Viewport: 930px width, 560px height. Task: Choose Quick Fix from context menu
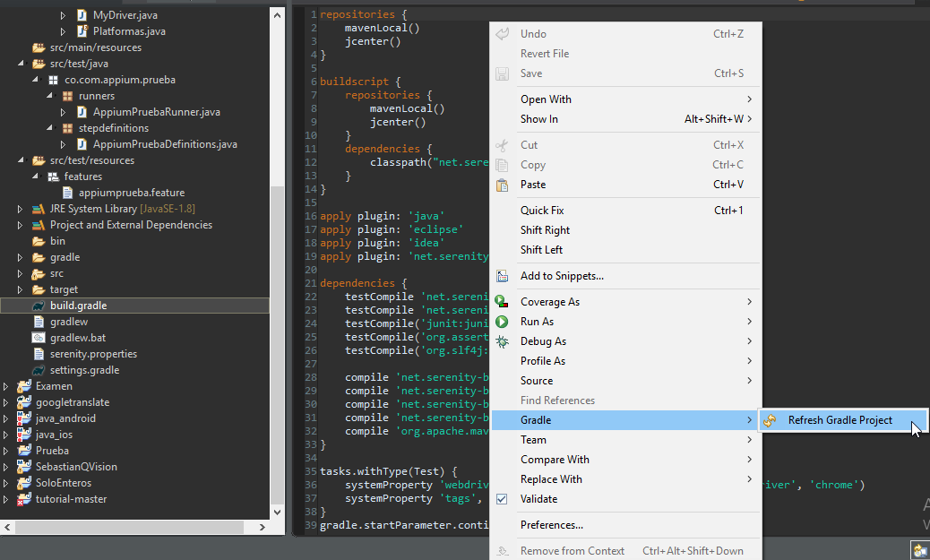pyautogui.click(x=541, y=211)
